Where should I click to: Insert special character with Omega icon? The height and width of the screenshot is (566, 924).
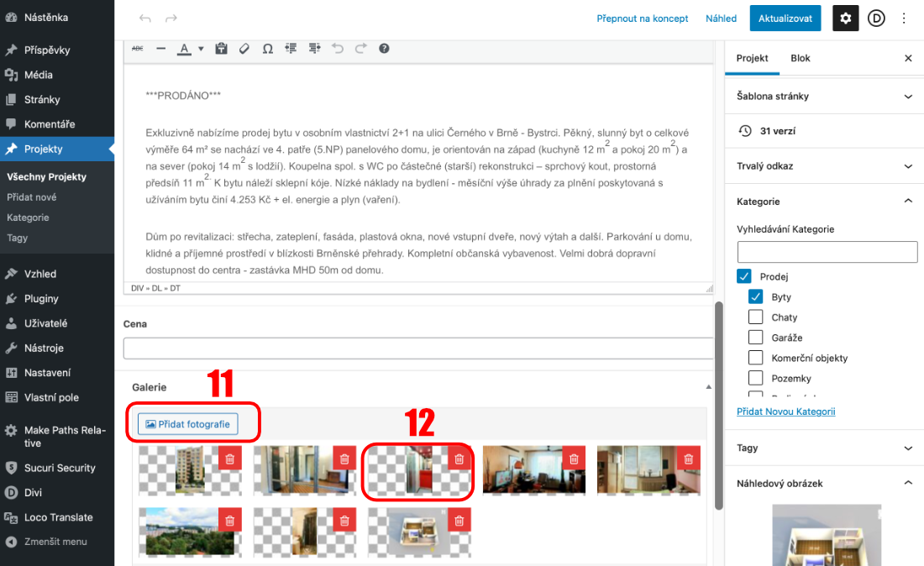267,49
